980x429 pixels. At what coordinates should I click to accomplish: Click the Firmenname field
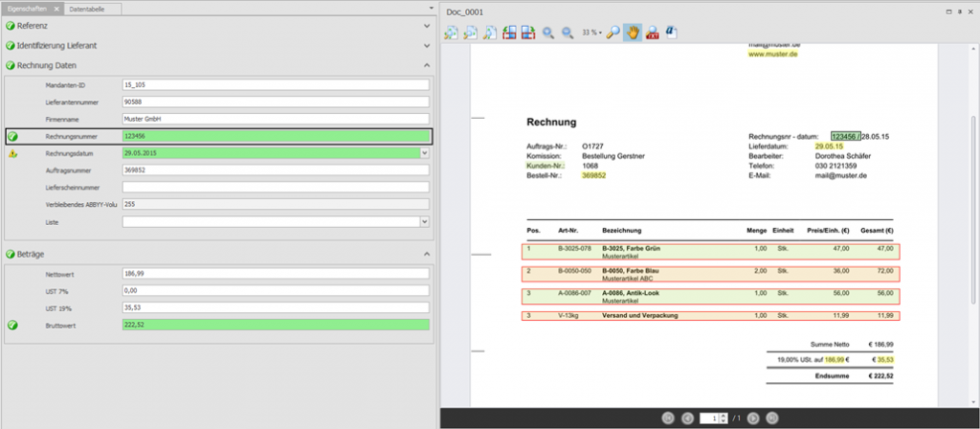(276, 119)
